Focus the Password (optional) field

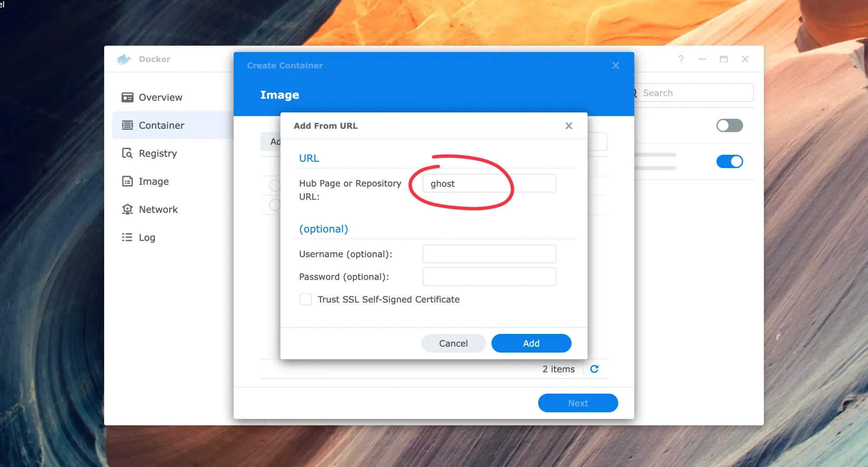[489, 277]
